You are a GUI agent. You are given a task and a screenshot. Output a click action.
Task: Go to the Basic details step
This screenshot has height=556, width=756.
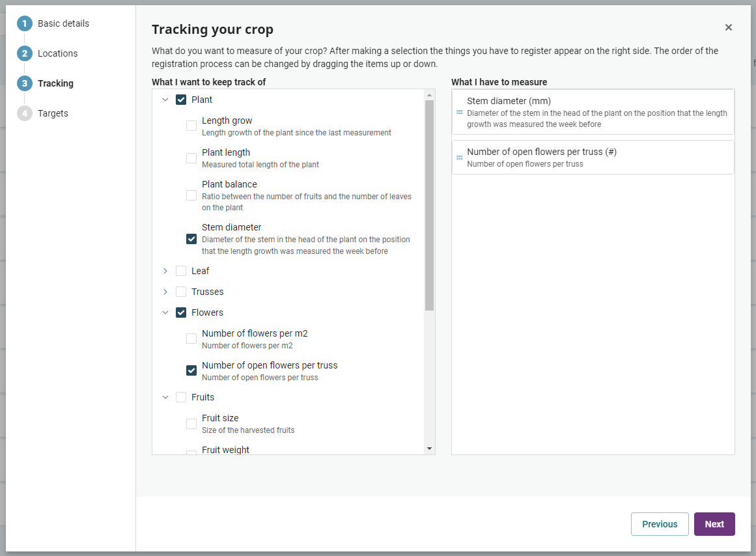pos(63,23)
